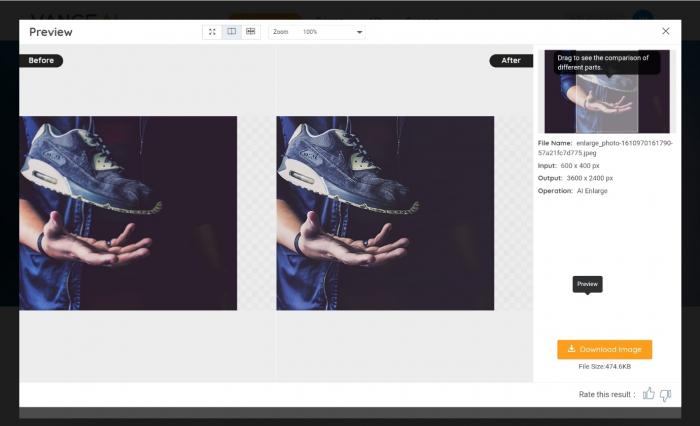Click the Rate this result label

click(x=607, y=394)
